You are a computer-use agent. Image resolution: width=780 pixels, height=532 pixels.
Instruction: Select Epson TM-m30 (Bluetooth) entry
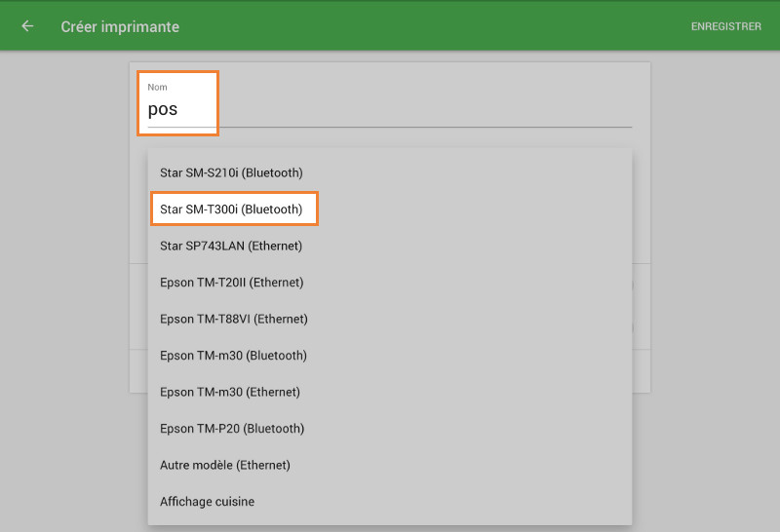233,356
